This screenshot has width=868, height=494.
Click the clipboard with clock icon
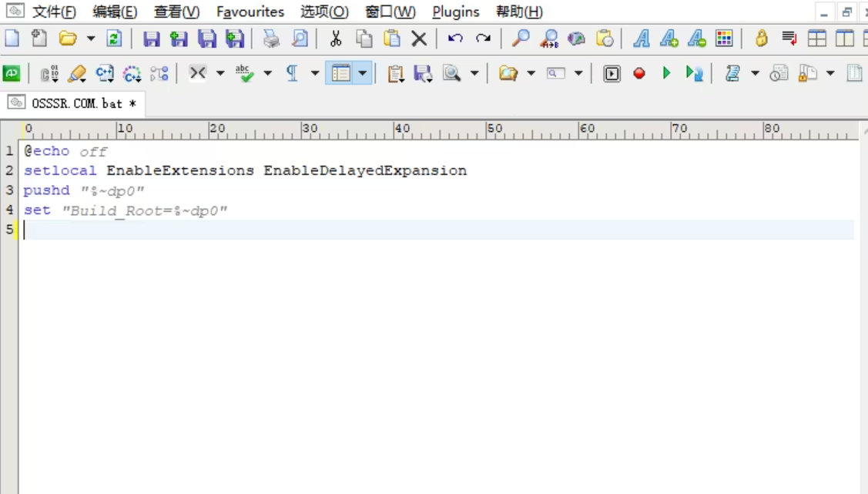pos(605,39)
